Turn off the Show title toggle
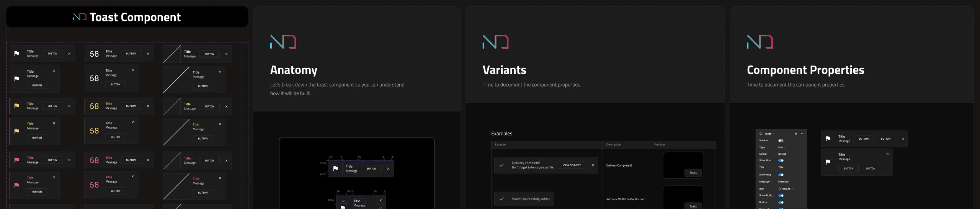The image size is (980, 209). coord(781,160)
